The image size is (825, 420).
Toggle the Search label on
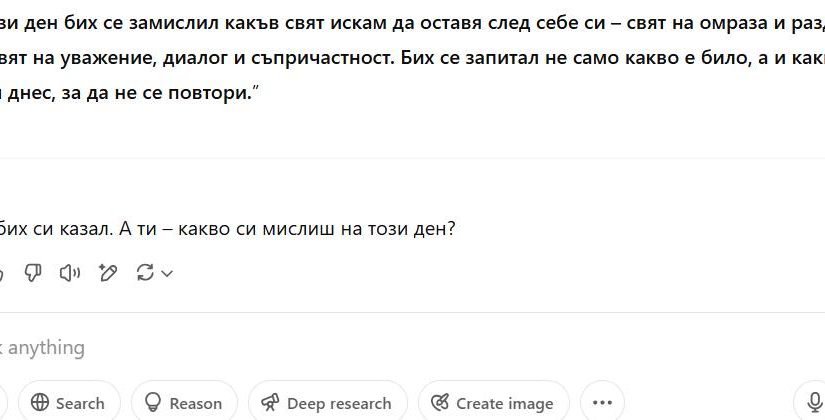80,404
